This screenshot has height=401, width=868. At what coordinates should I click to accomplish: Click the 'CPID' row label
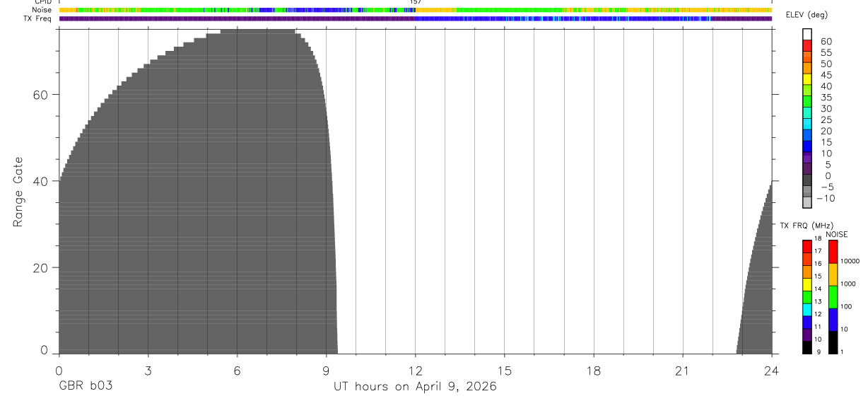pos(42,2)
